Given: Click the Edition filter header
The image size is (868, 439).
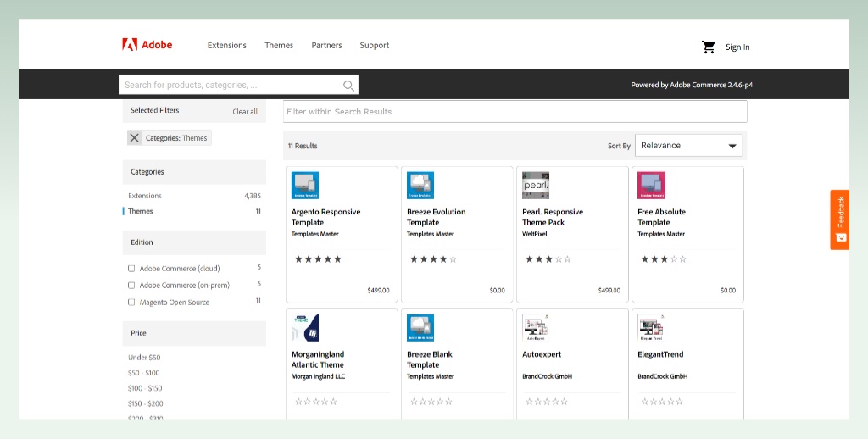Looking at the screenshot, I should (194, 242).
